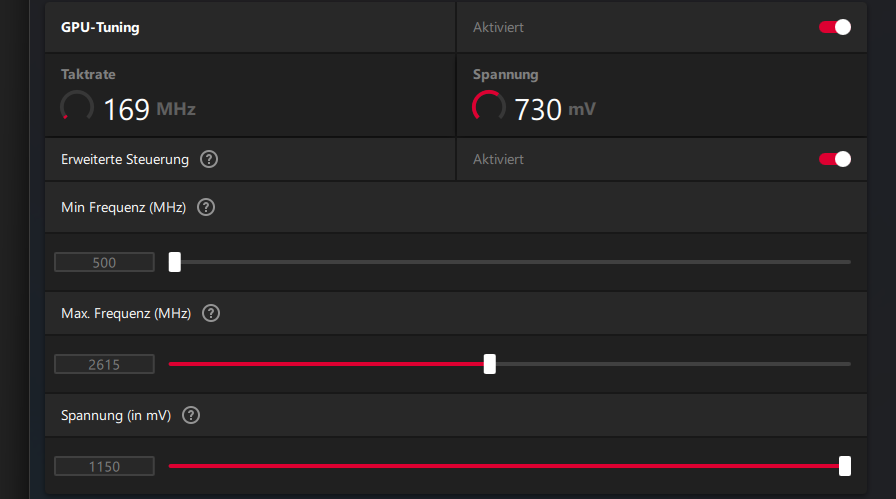
Task: Click help icon next to Min Frequenz
Action: (x=206, y=208)
